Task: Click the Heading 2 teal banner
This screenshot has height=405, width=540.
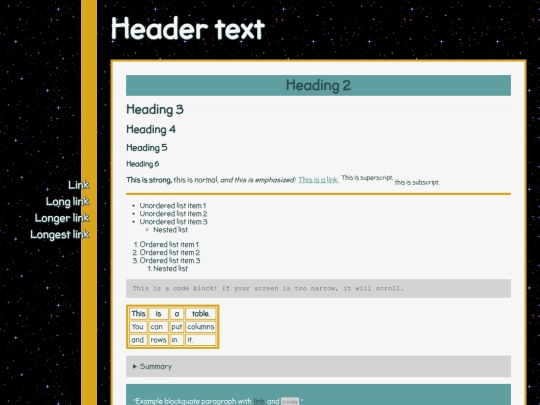Action: pos(318,85)
